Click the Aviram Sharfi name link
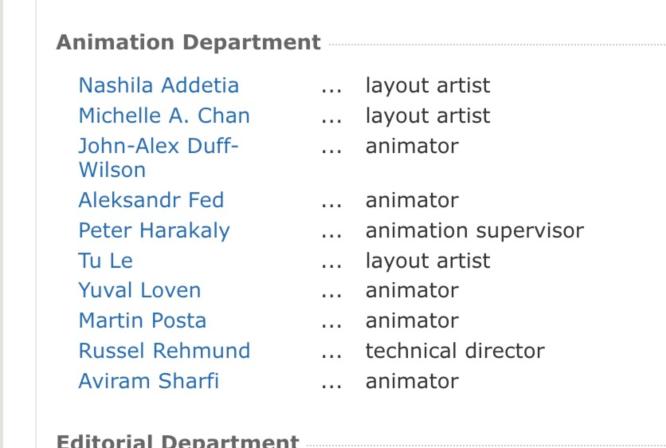 pyautogui.click(x=149, y=381)
